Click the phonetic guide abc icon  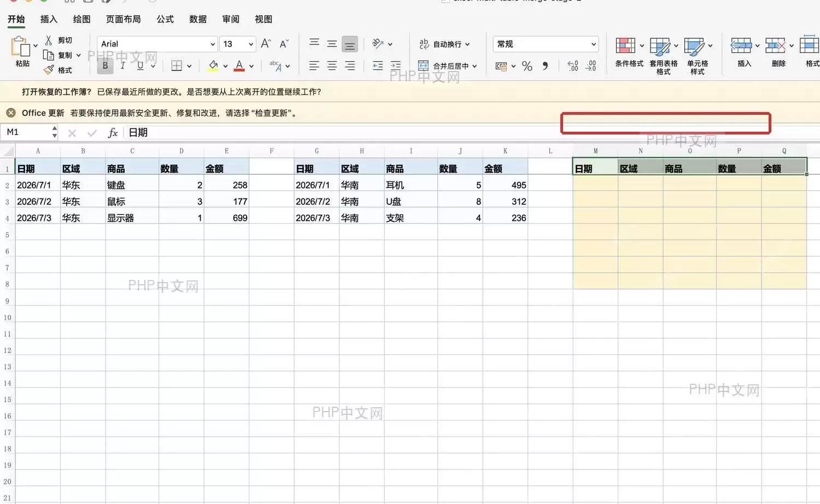[276, 66]
